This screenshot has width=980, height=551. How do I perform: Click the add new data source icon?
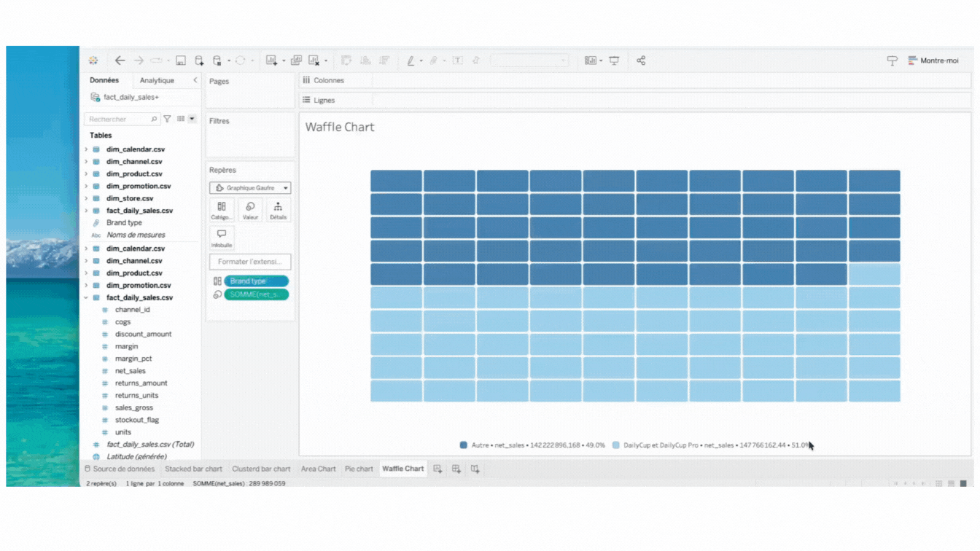199,60
